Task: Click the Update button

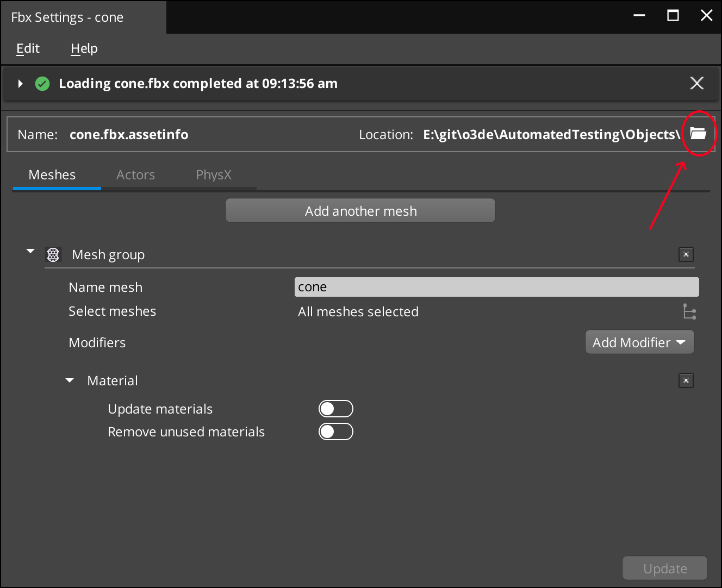Action: (x=665, y=568)
